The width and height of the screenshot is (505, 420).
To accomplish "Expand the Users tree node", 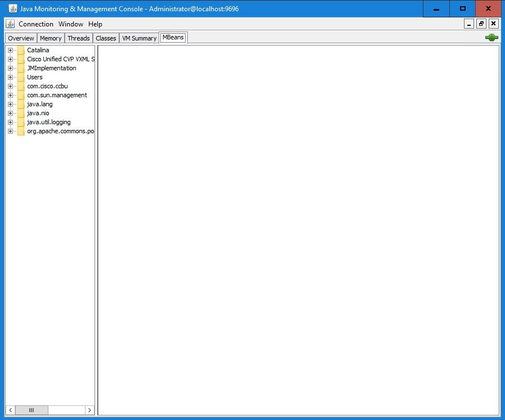I will [10, 77].
